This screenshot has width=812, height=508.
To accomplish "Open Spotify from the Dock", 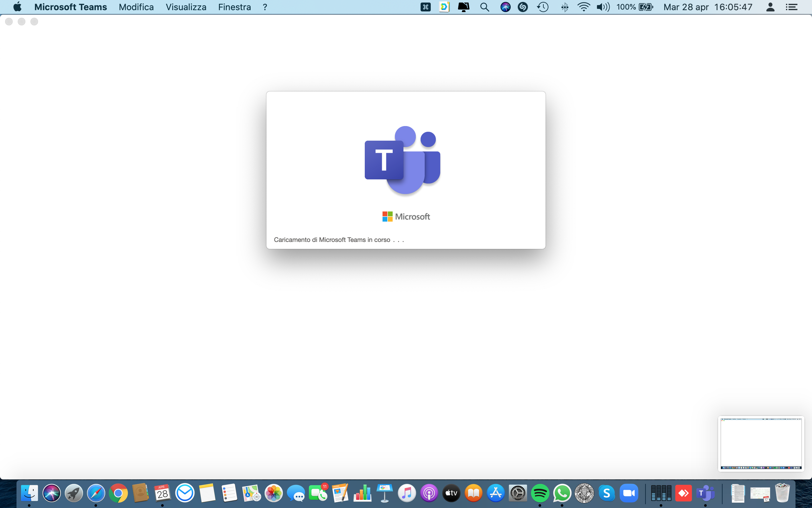I will point(540,493).
